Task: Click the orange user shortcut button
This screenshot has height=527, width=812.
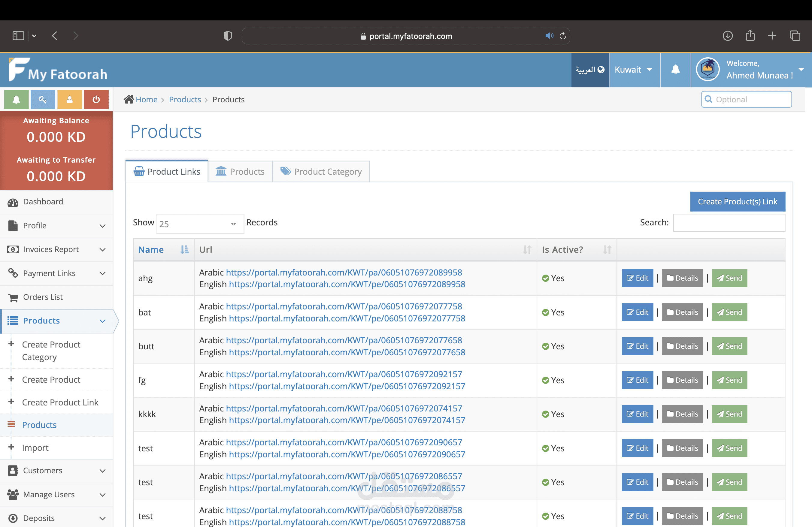Action: tap(70, 100)
